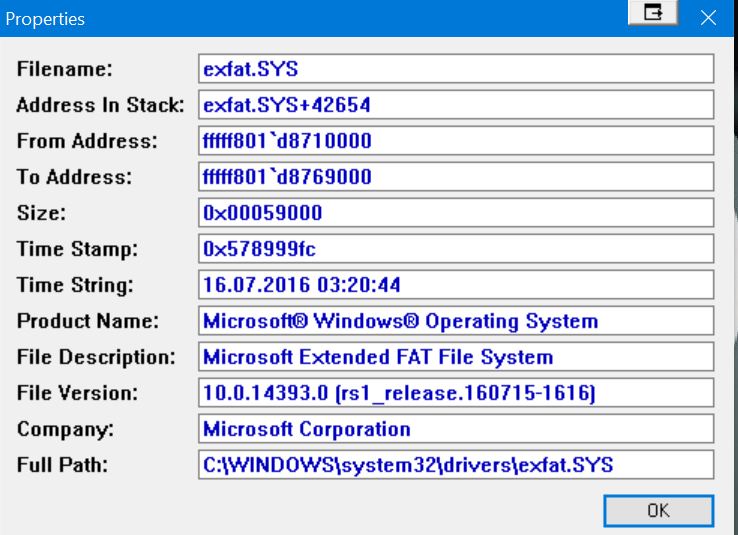This screenshot has width=738, height=535.
Task: Click the 'To Address:' label
Action: point(74,177)
